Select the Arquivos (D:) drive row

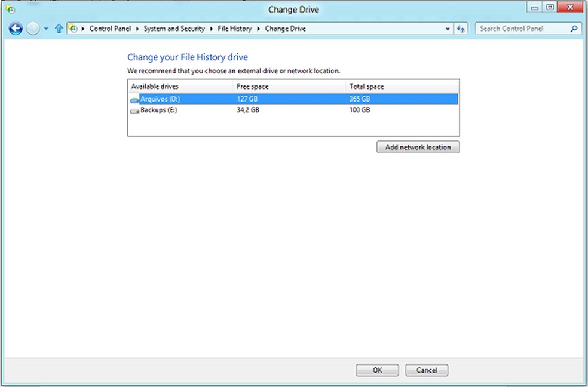[293, 99]
